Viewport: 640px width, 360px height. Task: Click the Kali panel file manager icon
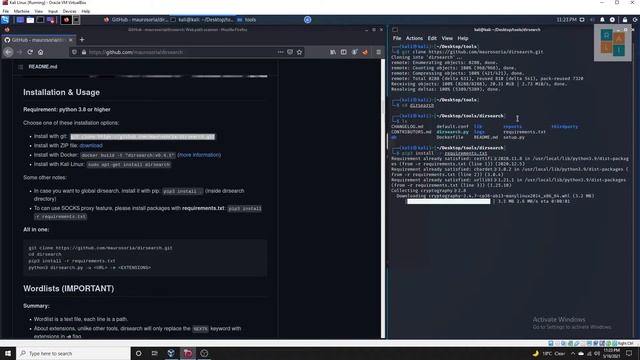[30, 20]
